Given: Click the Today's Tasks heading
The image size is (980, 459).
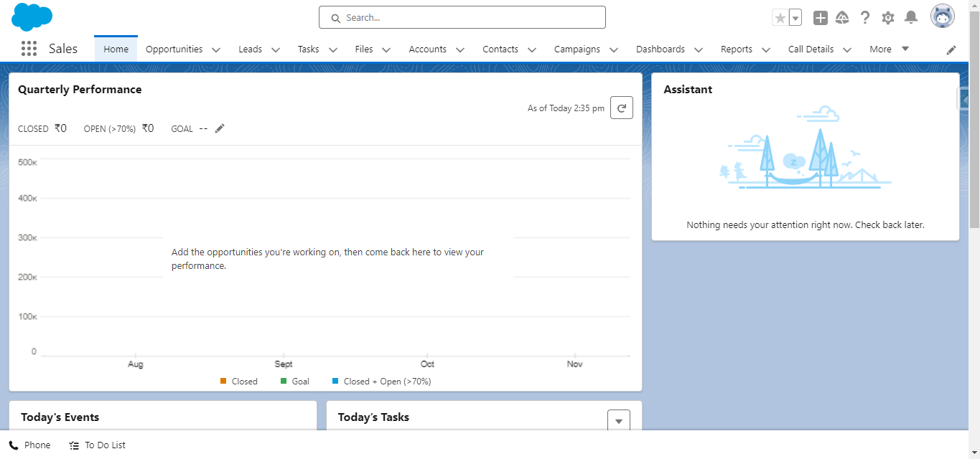Looking at the screenshot, I should [373, 417].
